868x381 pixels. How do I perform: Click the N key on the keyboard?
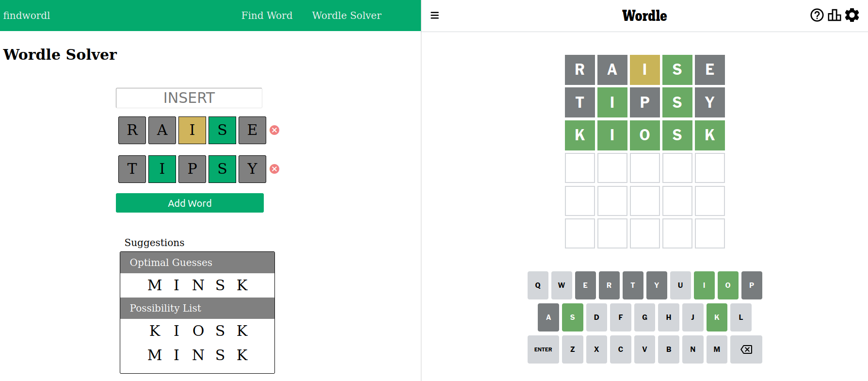692,349
